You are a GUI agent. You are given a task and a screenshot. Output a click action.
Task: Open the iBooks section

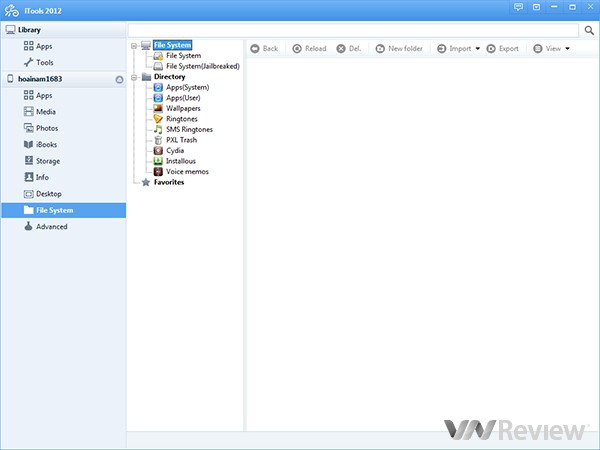click(x=41, y=145)
